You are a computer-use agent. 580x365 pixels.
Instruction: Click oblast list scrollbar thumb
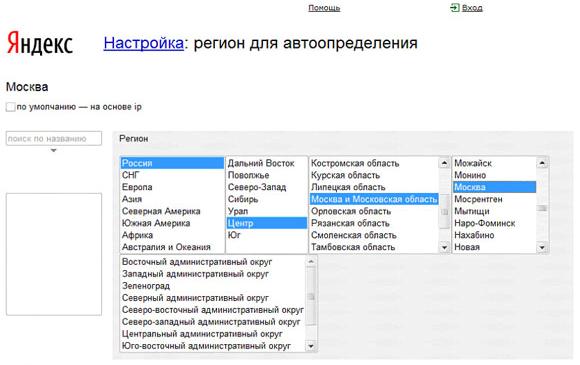coord(444,212)
